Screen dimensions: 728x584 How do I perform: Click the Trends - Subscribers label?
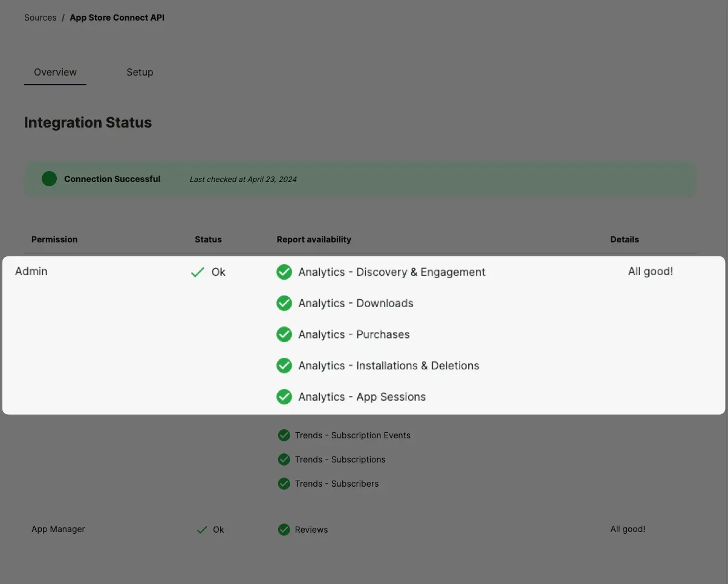pyautogui.click(x=337, y=484)
